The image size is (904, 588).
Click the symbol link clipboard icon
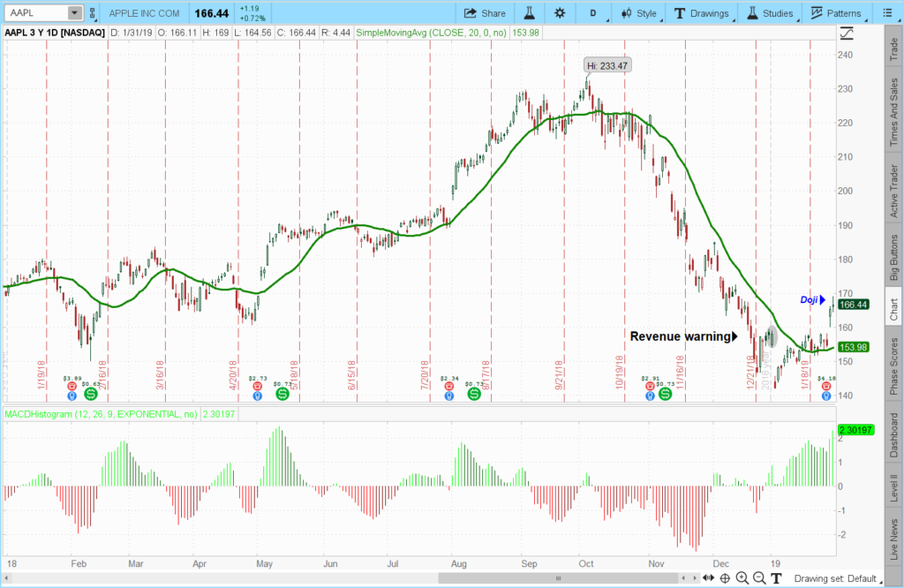click(x=92, y=12)
